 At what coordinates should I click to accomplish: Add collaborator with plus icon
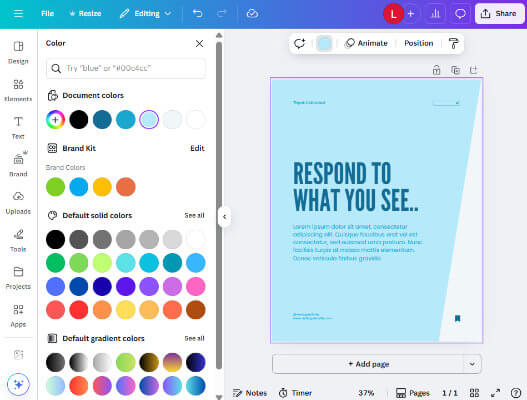point(411,14)
